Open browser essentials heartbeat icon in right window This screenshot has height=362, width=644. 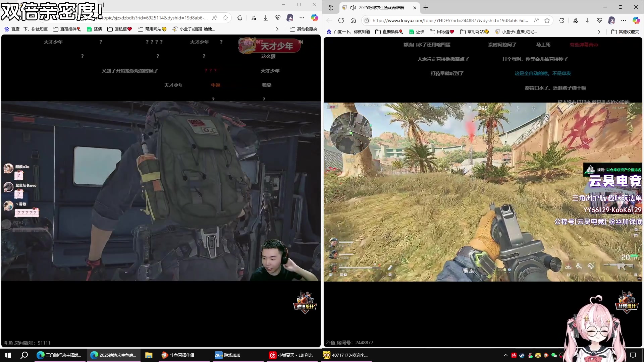click(x=599, y=20)
